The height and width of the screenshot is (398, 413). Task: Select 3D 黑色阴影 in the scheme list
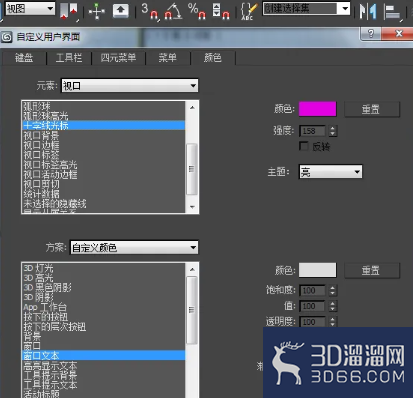104,287
